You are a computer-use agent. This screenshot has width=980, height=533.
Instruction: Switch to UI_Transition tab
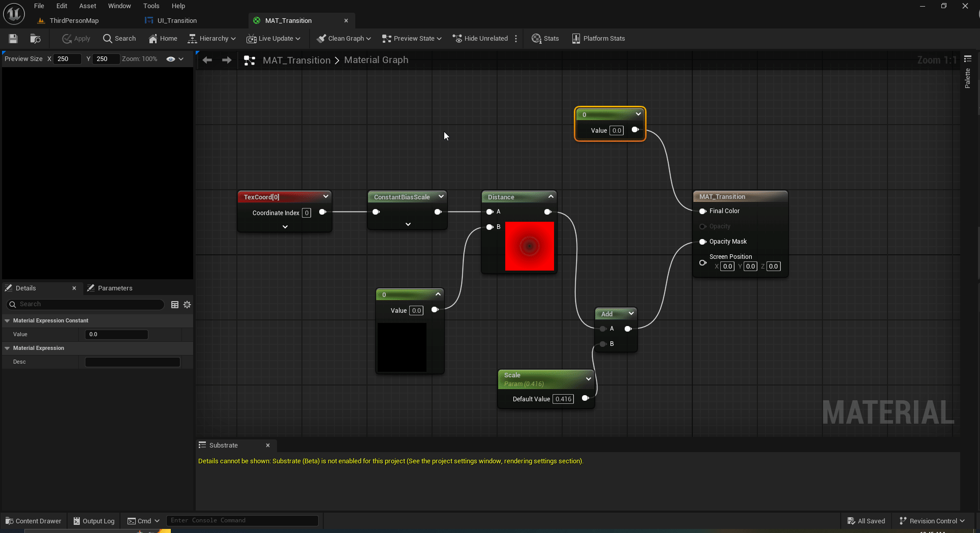(177, 21)
